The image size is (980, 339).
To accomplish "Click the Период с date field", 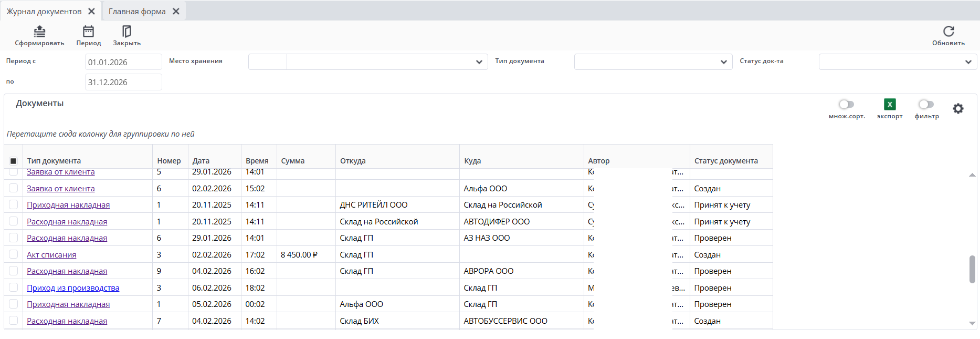I will coord(123,62).
